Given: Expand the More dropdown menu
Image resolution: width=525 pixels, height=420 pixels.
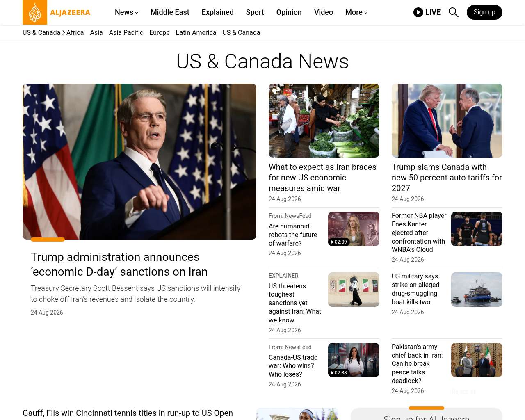Looking at the screenshot, I should click(356, 12).
